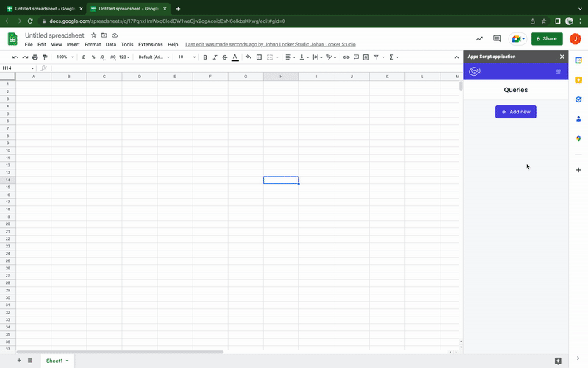Viewport: 588px width, 368px height.
Task: Open Google Keep side panel
Action: (578, 80)
